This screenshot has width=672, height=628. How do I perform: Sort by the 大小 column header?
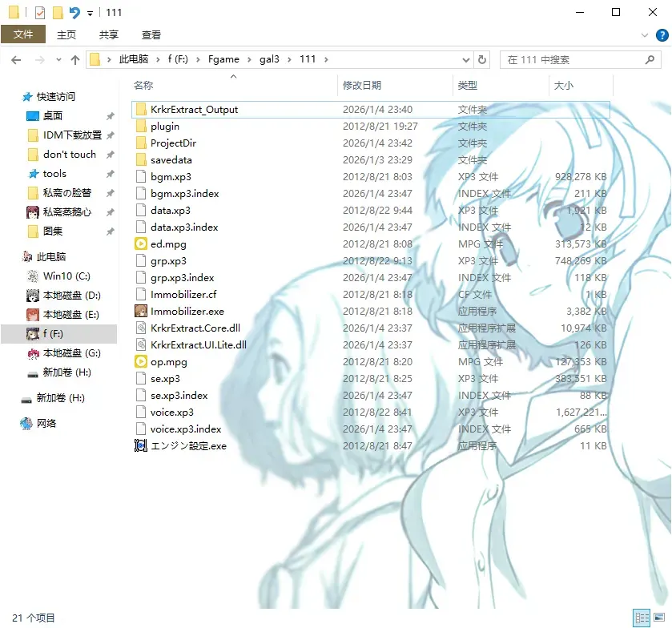[x=564, y=85]
